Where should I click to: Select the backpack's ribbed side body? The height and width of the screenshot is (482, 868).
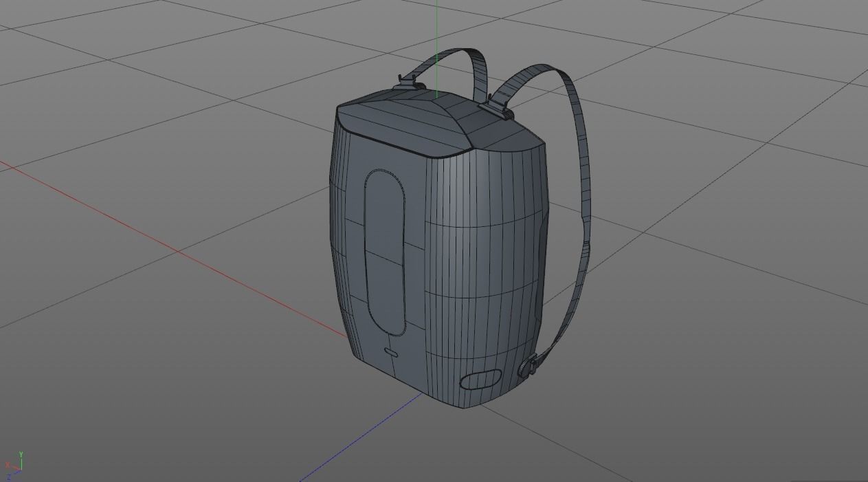tap(486, 275)
